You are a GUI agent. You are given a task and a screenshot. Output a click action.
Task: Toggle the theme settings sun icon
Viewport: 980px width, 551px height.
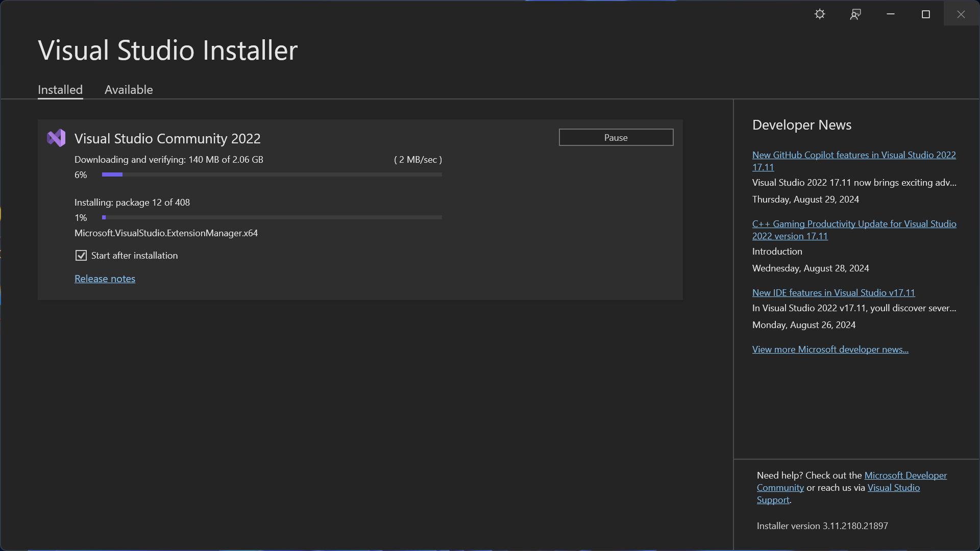(820, 14)
